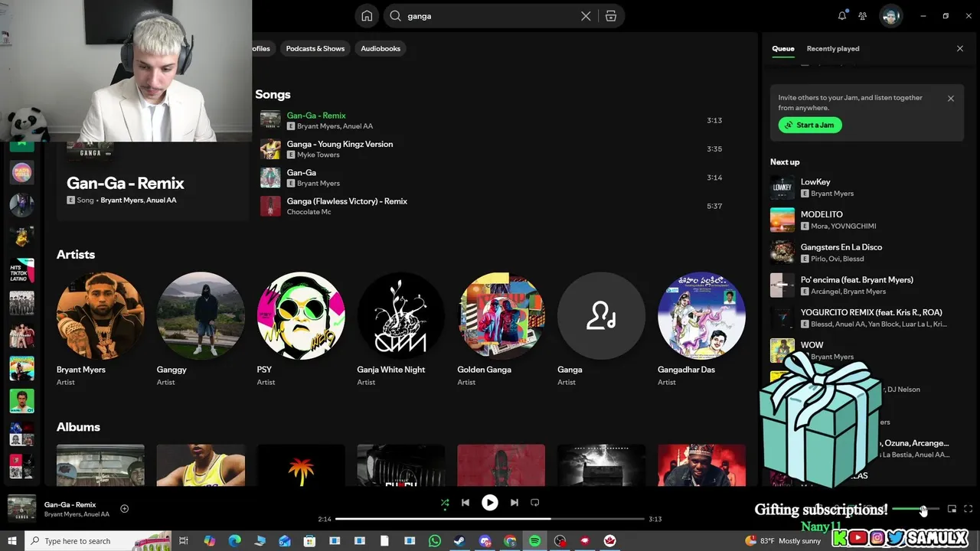Seek within the song progress bar
Viewport: 980px width, 551px height.
coord(490,519)
